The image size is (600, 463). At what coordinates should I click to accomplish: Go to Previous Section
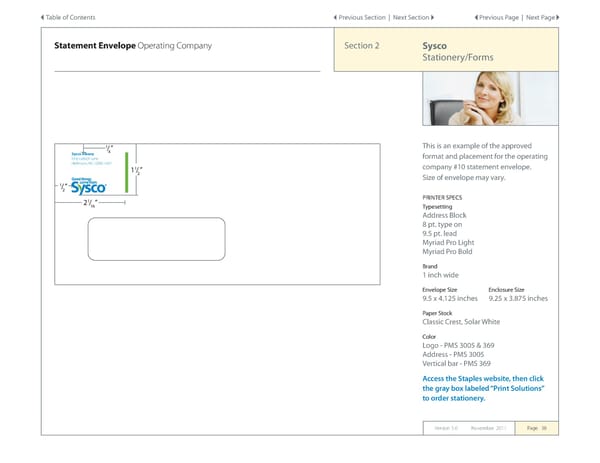tap(361, 18)
